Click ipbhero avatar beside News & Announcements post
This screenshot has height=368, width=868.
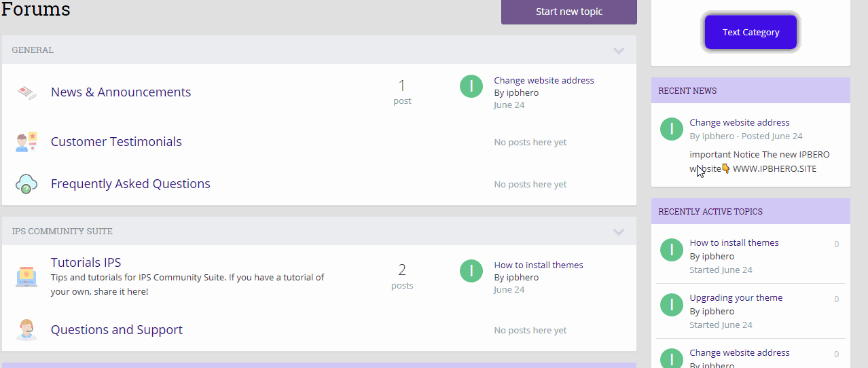point(471,86)
